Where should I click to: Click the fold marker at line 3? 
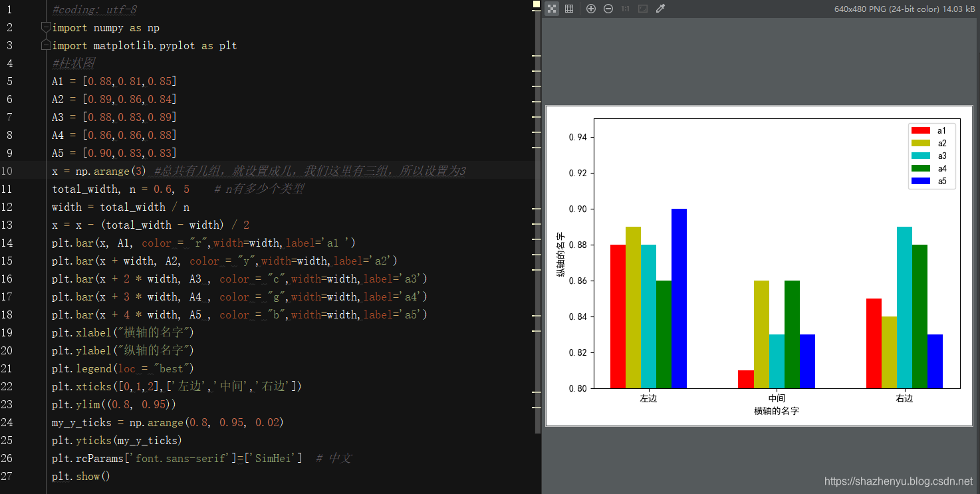(x=45, y=45)
